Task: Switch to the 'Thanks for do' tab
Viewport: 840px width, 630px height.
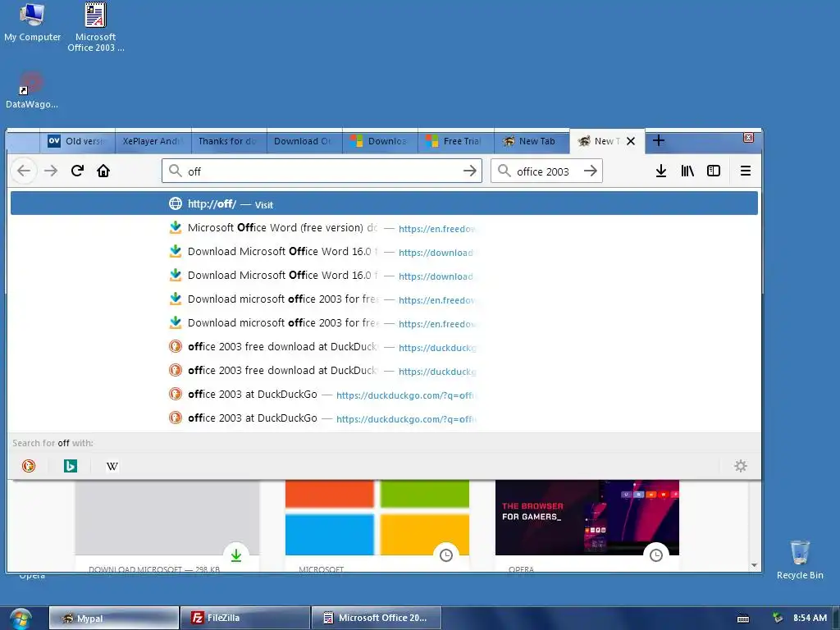Action: point(229,141)
